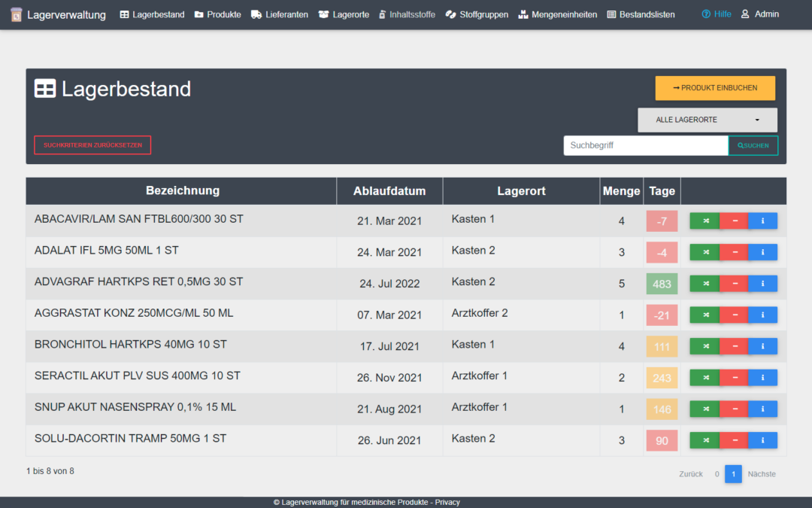The image size is (812, 508).
Task: Click the Suchen search button
Action: (753, 146)
